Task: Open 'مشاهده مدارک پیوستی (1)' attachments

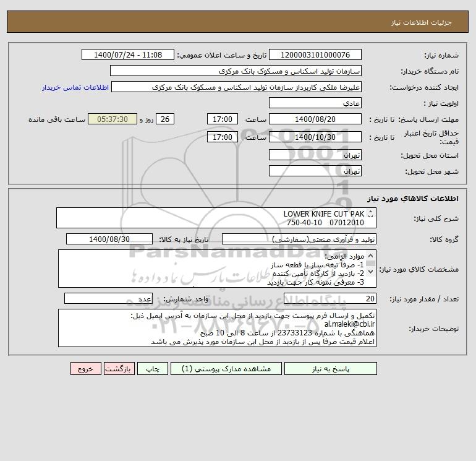Action: 226,369
